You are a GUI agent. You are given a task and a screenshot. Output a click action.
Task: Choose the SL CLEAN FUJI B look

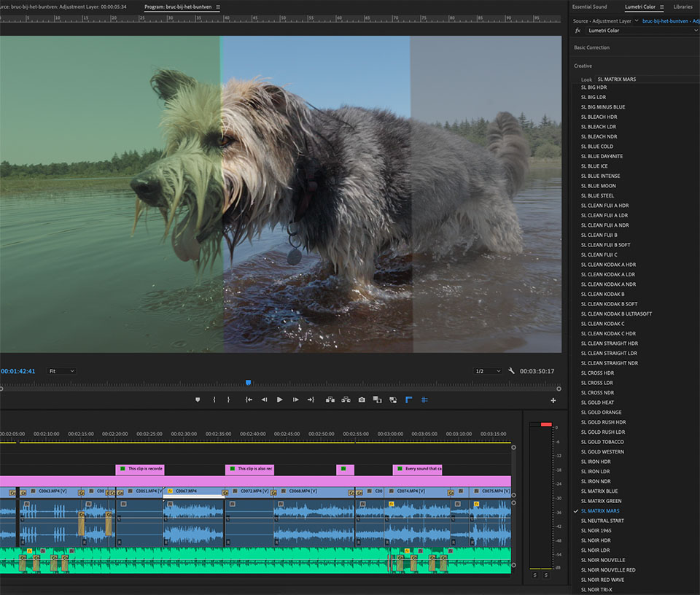click(x=599, y=235)
